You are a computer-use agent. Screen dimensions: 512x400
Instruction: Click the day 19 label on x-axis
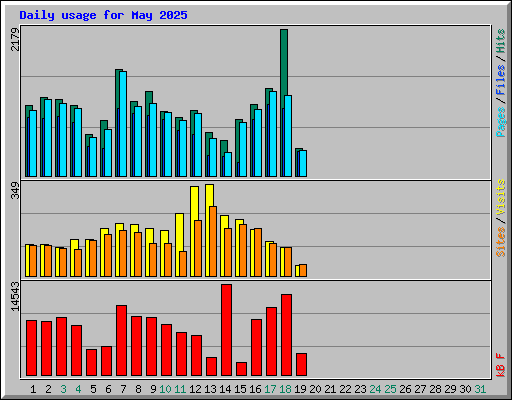point(300,389)
